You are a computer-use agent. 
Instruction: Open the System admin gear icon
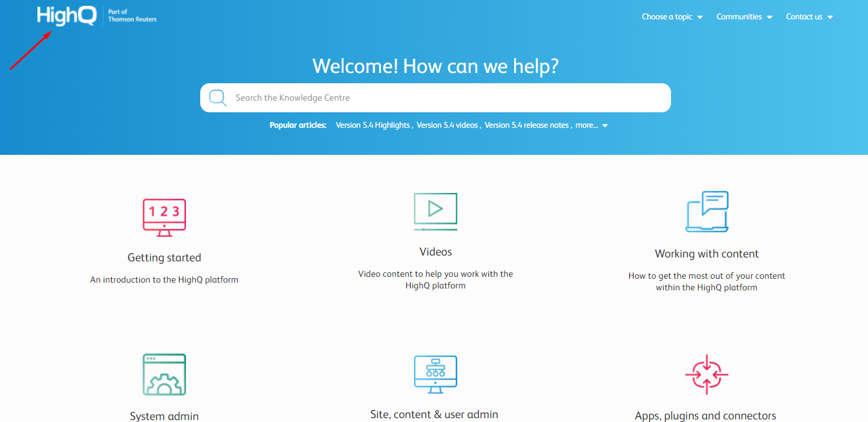(164, 375)
